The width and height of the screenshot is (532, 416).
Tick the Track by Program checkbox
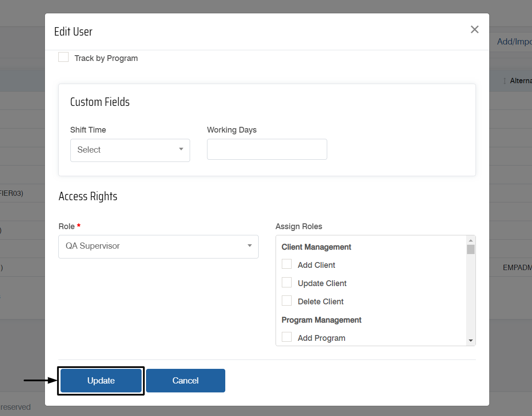64,57
